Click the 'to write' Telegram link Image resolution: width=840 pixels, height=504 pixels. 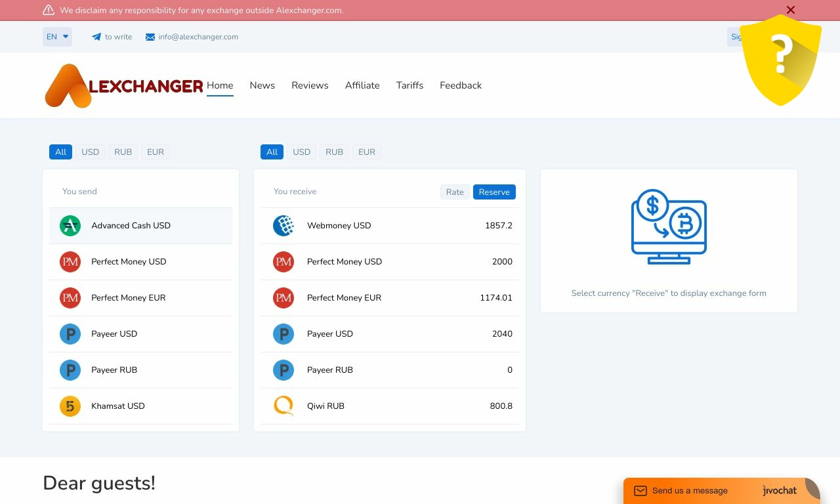pyautogui.click(x=112, y=37)
